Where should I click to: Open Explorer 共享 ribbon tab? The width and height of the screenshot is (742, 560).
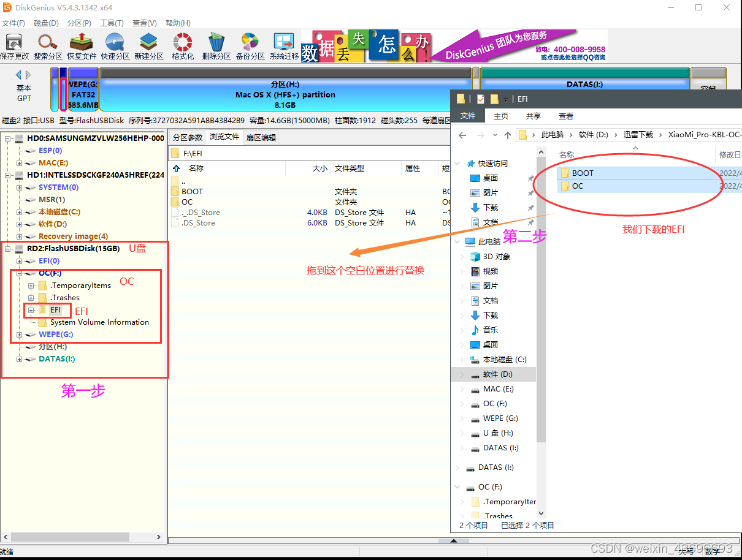click(x=534, y=116)
